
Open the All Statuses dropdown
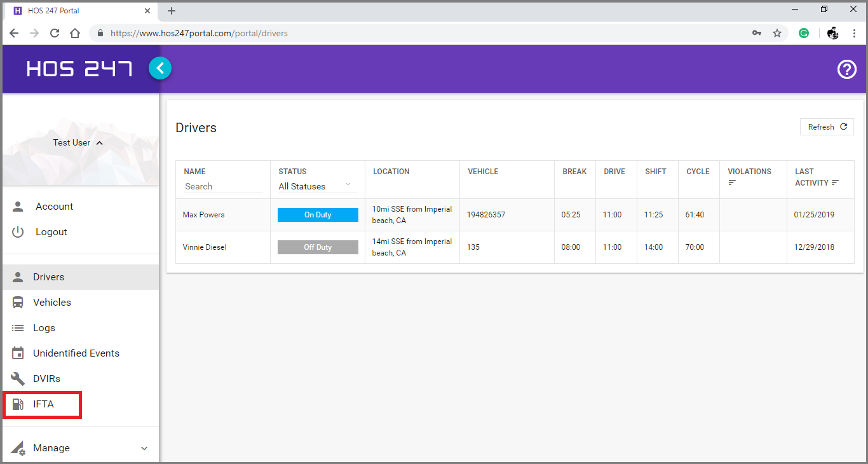tap(317, 186)
